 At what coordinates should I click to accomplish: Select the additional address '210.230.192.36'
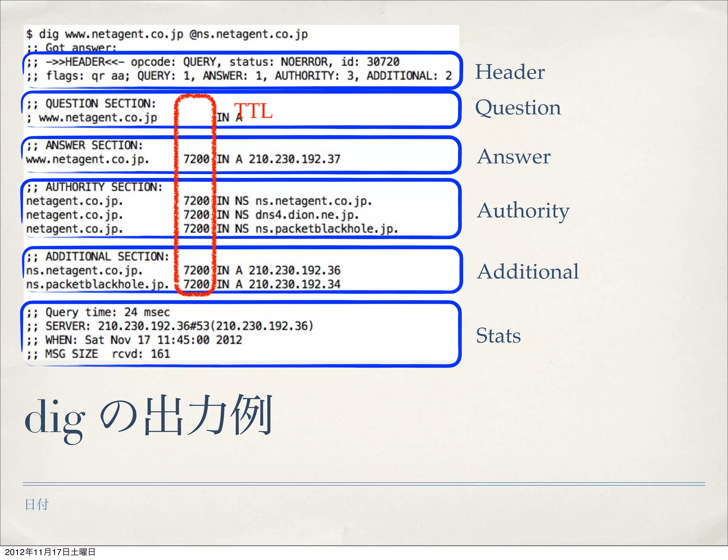[294, 270]
